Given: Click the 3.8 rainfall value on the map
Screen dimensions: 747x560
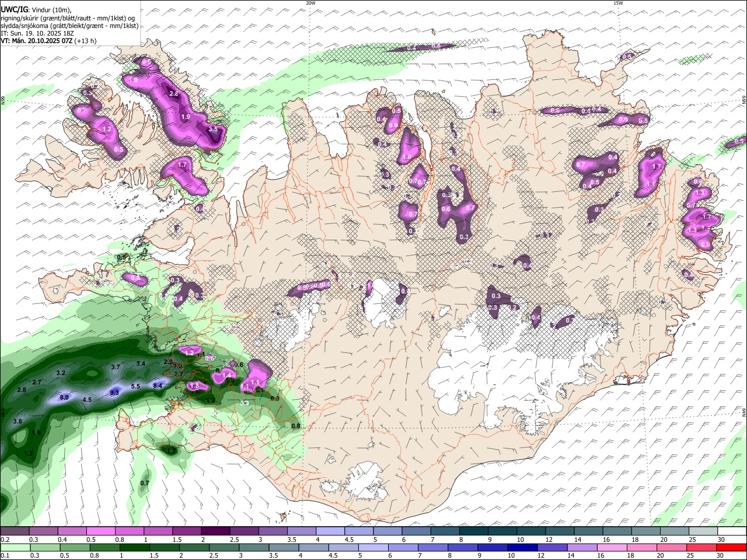Looking at the screenshot, I should pyautogui.click(x=18, y=421).
